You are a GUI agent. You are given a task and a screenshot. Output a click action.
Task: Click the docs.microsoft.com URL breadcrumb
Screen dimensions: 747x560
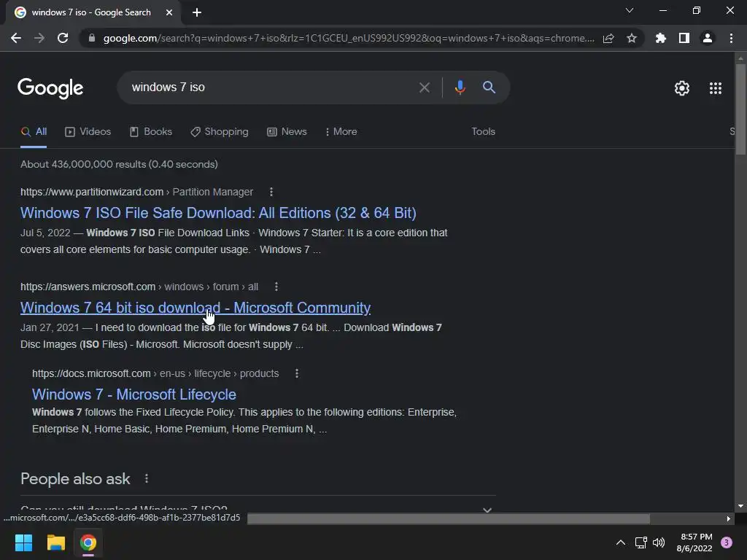[155, 373]
